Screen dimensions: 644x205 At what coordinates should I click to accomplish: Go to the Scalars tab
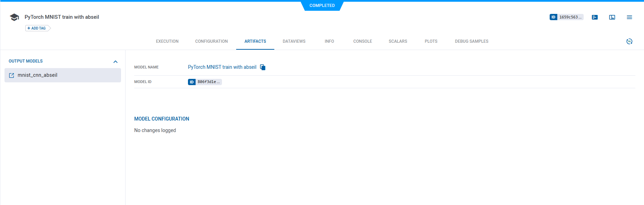click(398, 41)
